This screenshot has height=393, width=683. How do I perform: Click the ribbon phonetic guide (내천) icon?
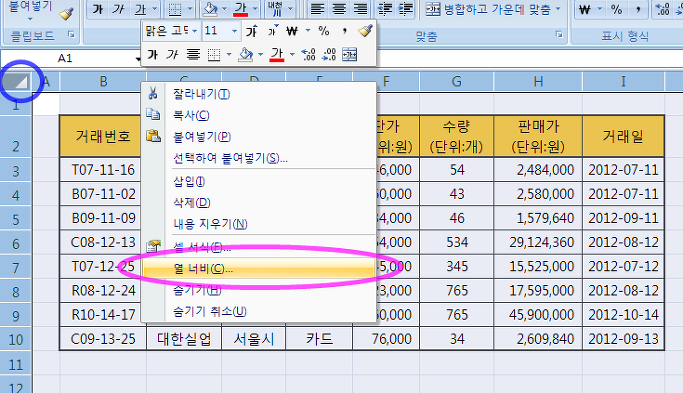click(276, 9)
